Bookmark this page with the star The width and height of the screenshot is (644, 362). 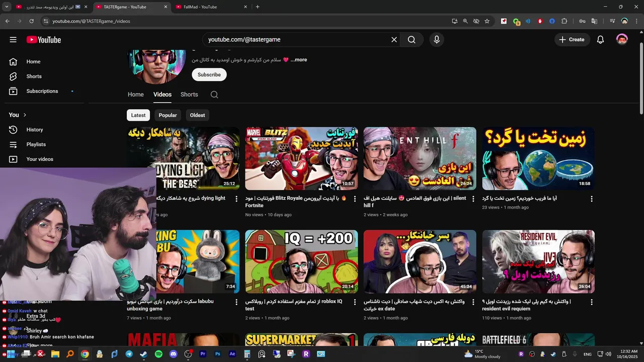click(x=487, y=21)
